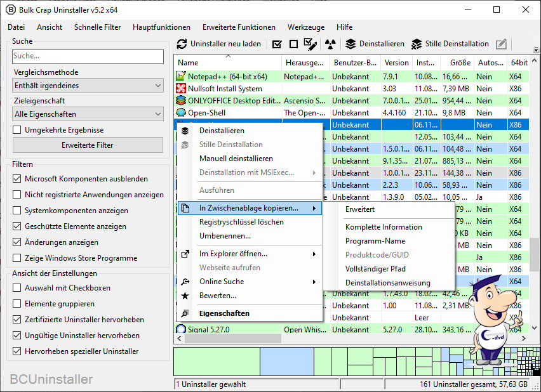
Task: Click the select-all checked box toolbar icon
Action: (x=277, y=44)
